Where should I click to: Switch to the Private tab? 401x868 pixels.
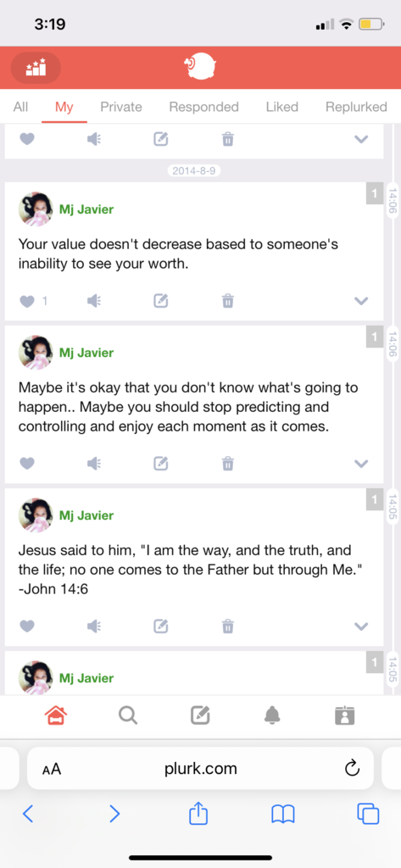coord(121,107)
